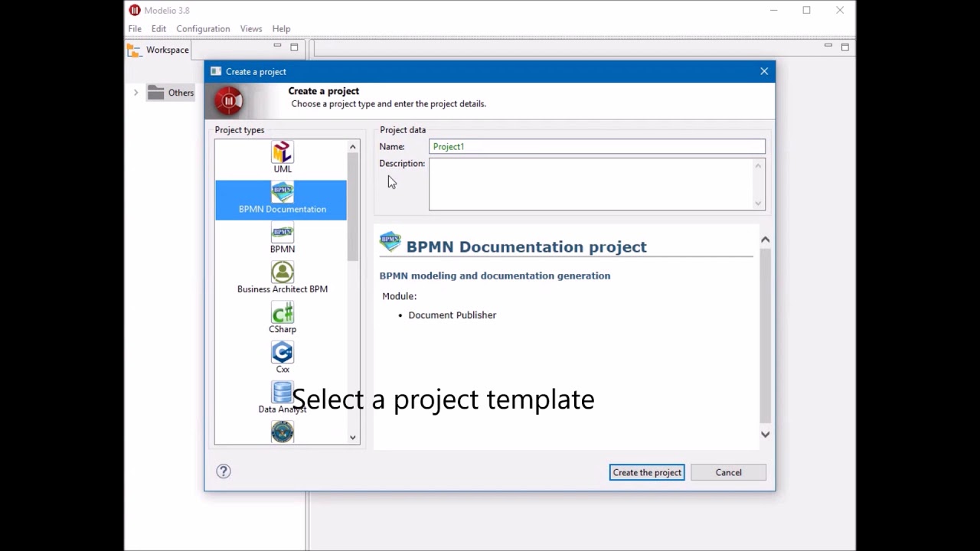Click the project description pane up arrow

click(x=765, y=240)
